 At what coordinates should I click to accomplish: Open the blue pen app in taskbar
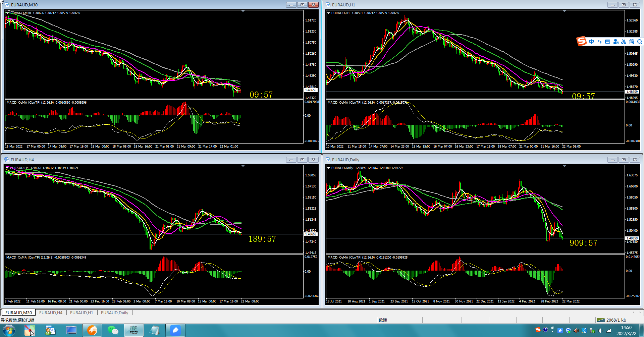175,330
